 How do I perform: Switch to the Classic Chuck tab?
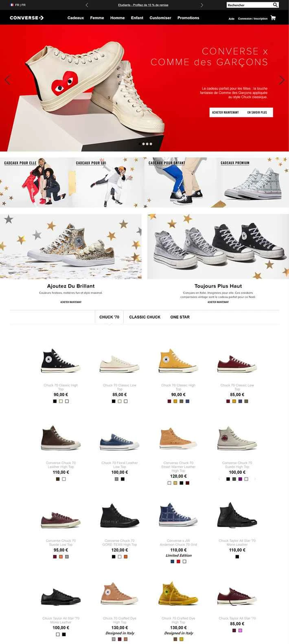coord(145,317)
